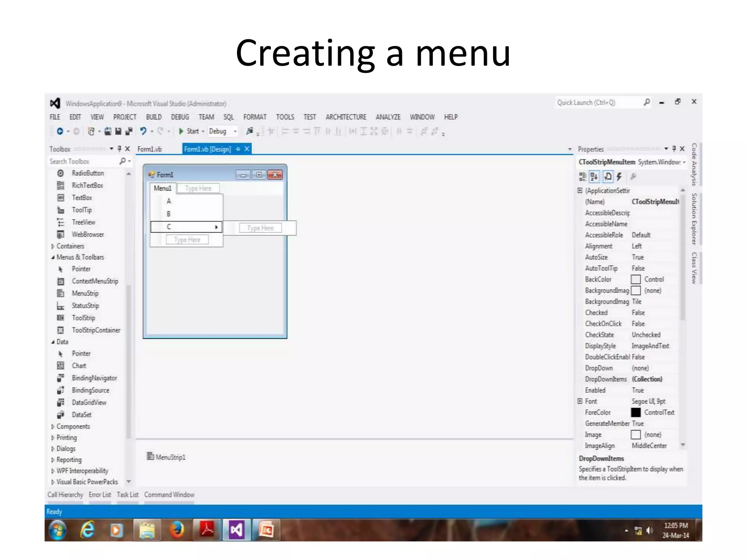Select the BindingSource item
747x560 pixels.
click(x=90, y=390)
